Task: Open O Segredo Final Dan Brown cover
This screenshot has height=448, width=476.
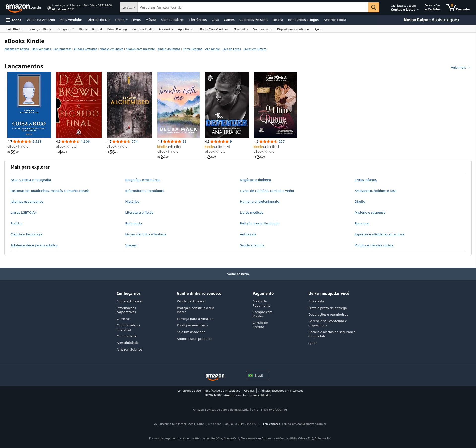Action: pos(79,105)
